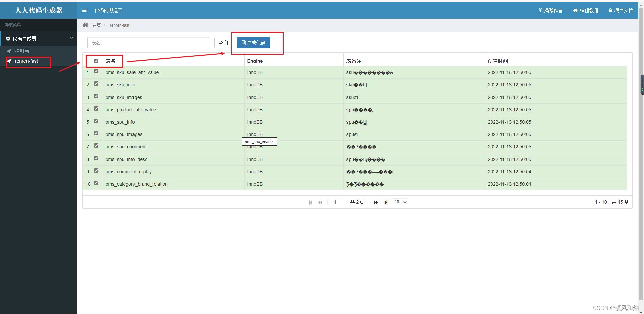The height and width of the screenshot is (314, 644).
Task: Open the 项目文档 top menu link
Action: [621, 10]
